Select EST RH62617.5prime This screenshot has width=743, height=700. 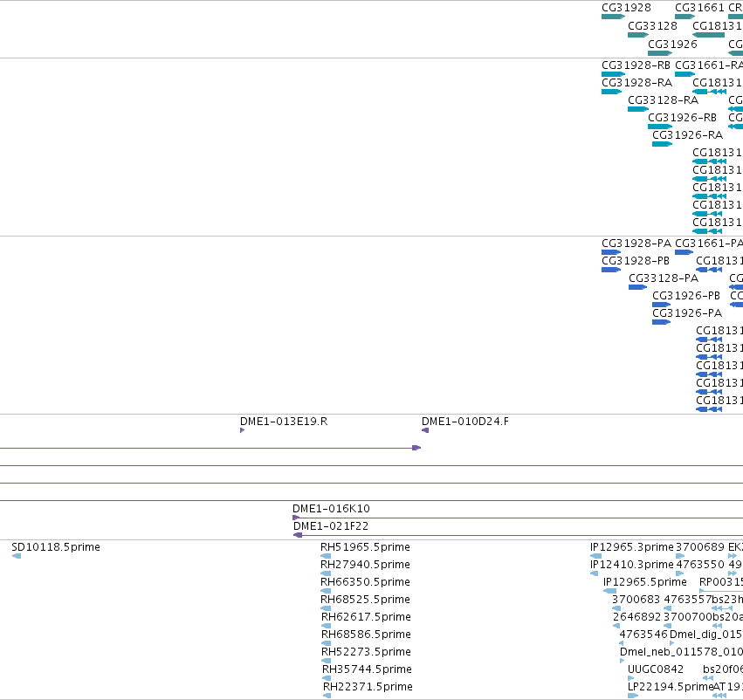[326, 626]
